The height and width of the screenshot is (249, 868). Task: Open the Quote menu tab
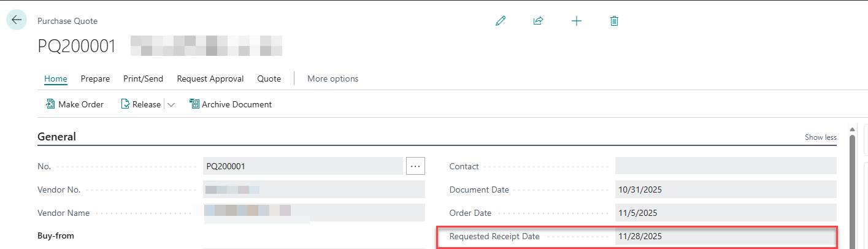(269, 79)
